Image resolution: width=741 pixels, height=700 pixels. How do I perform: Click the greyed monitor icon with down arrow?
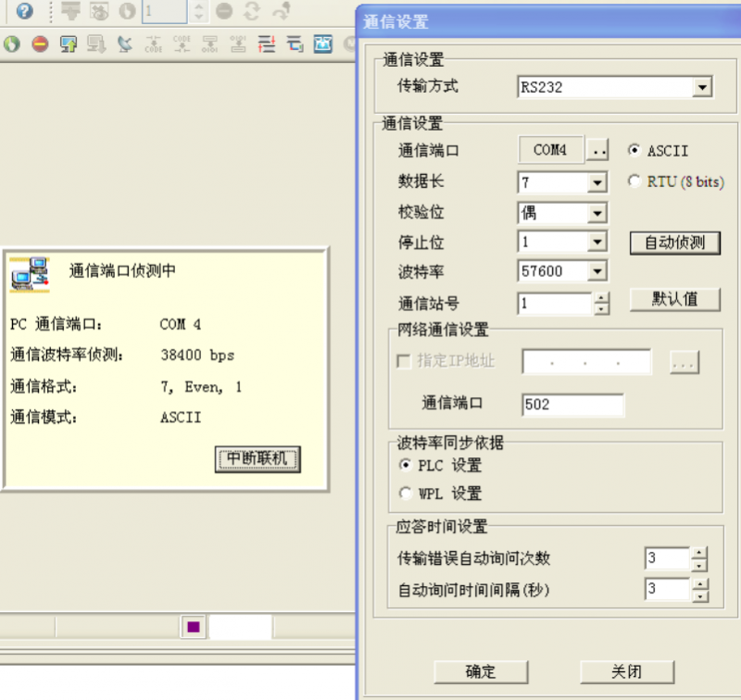96,44
